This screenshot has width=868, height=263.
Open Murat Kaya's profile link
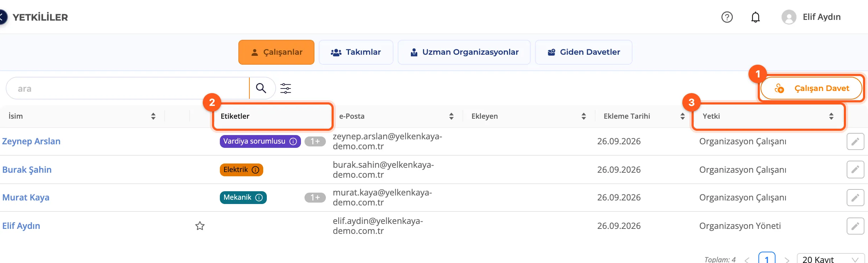point(26,198)
